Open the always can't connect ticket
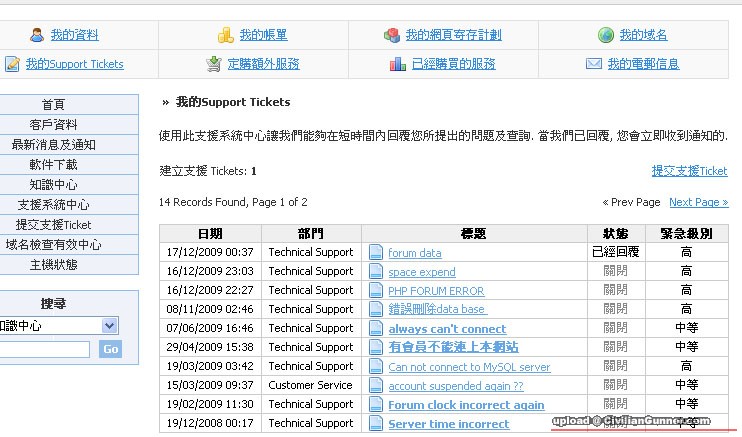The image size is (742, 437). pos(447,329)
